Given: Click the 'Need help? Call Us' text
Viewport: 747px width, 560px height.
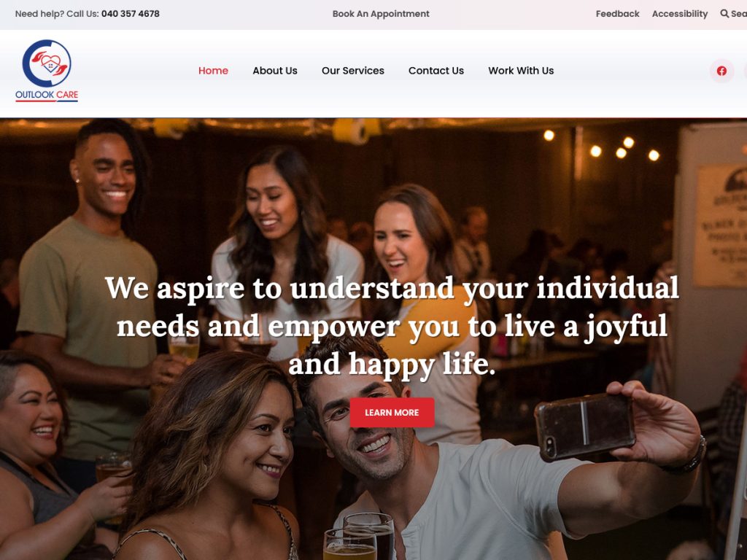Looking at the screenshot, I should tap(57, 14).
